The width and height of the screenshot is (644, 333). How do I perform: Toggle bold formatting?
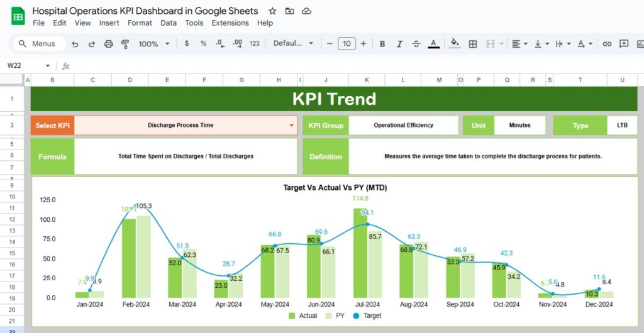[382, 44]
